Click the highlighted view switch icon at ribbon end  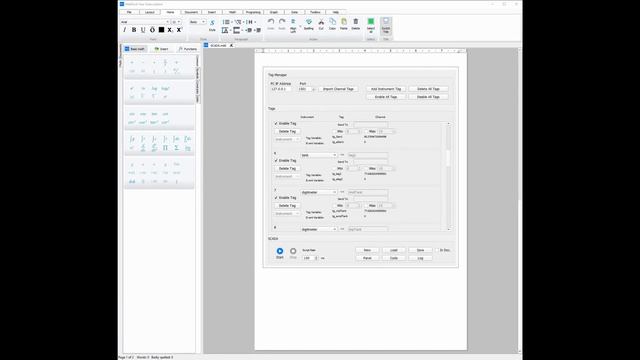coord(386,25)
